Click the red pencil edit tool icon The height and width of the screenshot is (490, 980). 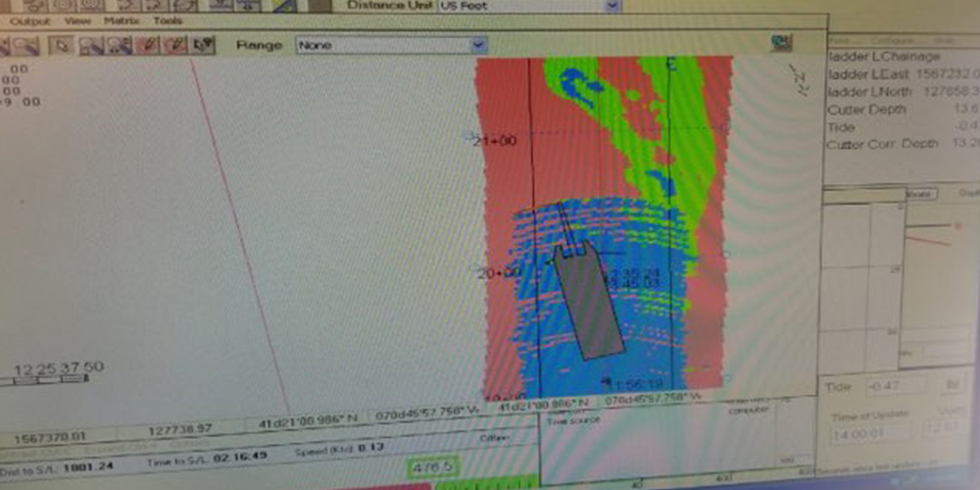click(147, 45)
